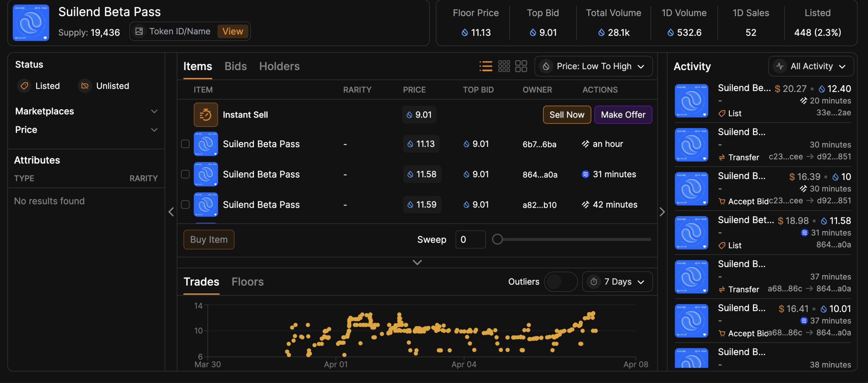The image size is (868, 383).
Task: Check the 11.13 priced Beta Pass
Action: [185, 144]
